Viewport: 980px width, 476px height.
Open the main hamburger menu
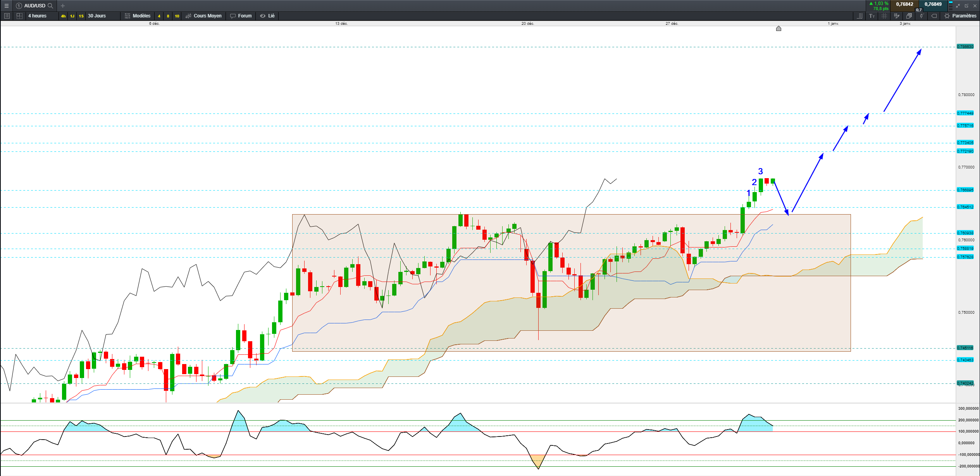pyautogui.click(x=6, y=6)
